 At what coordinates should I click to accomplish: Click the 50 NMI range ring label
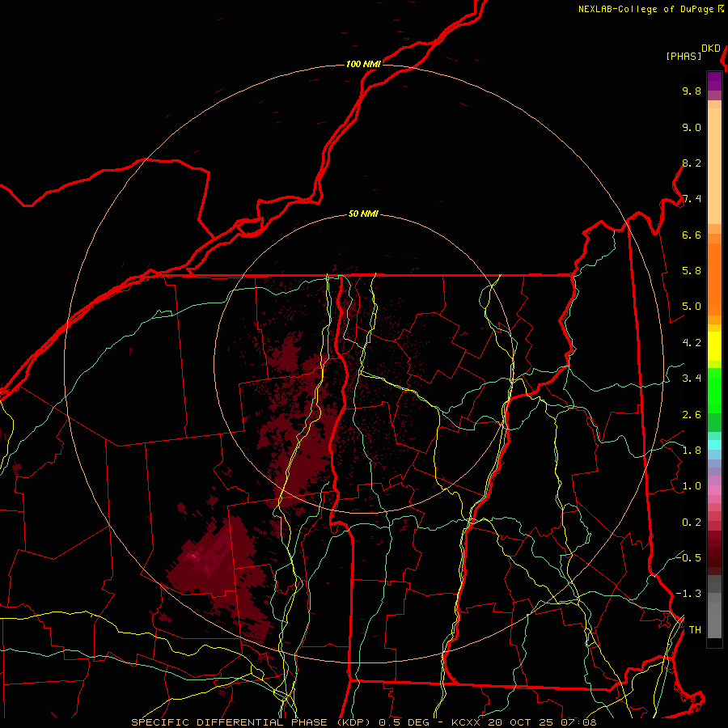[363, 214]
